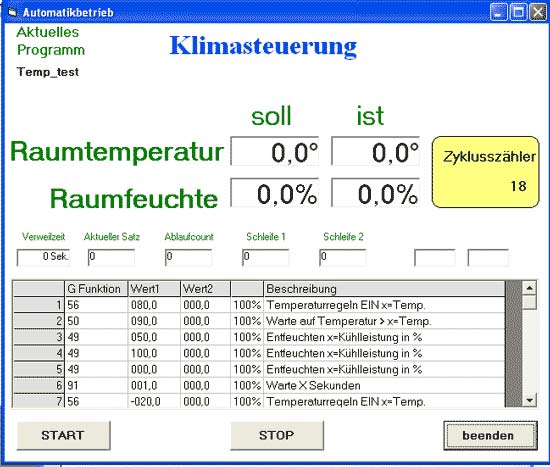This screenshot has height=467, width=550.
Task: Click the Wert2 column header
Action: pos(206,289)
